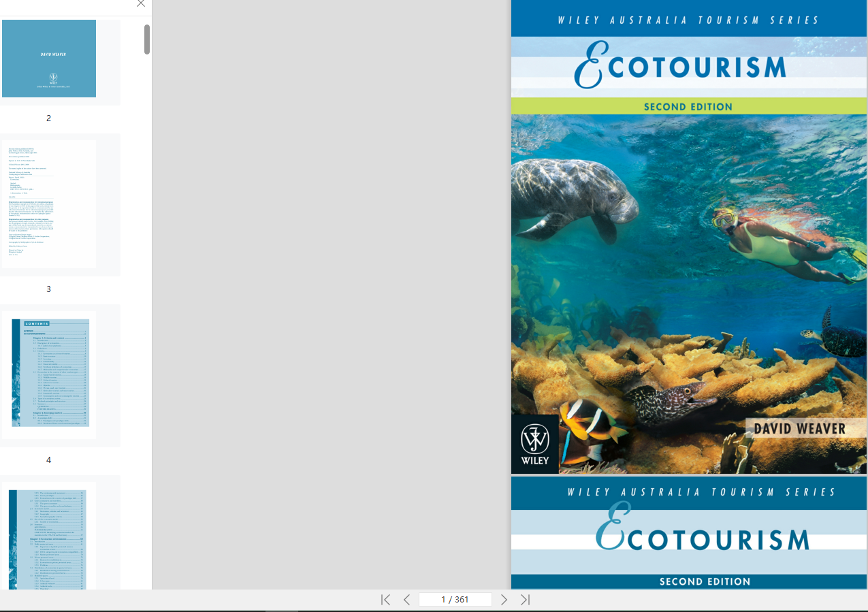Open page 4 Contents thumbnail
868x612 pixels.
49,375
